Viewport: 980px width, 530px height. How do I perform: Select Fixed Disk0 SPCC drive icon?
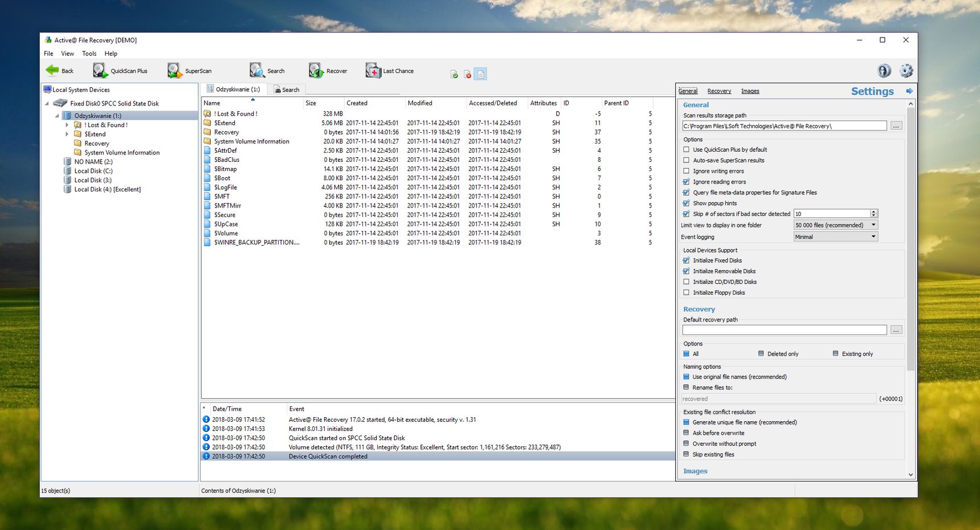[60, 103]
